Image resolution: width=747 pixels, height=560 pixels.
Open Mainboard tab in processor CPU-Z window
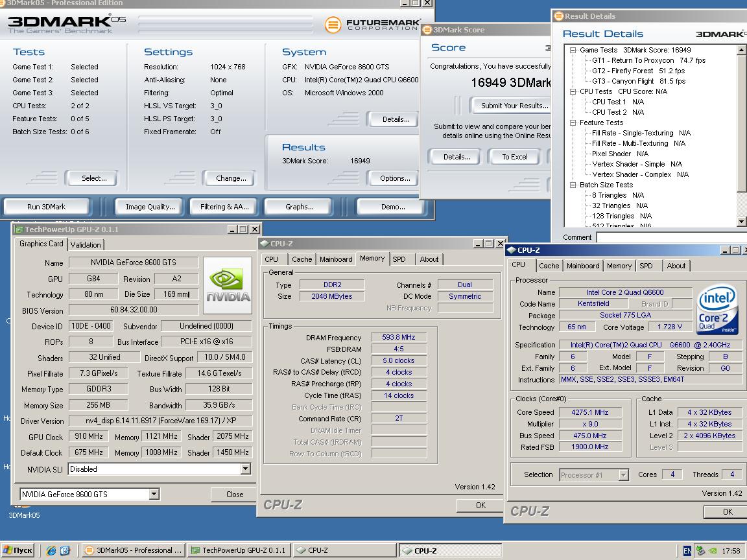583,266
